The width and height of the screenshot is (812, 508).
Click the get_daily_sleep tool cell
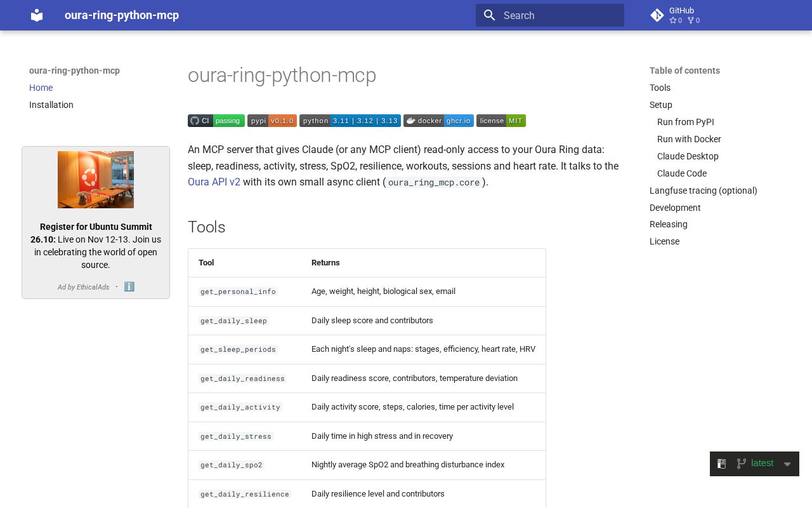(233, 321)
